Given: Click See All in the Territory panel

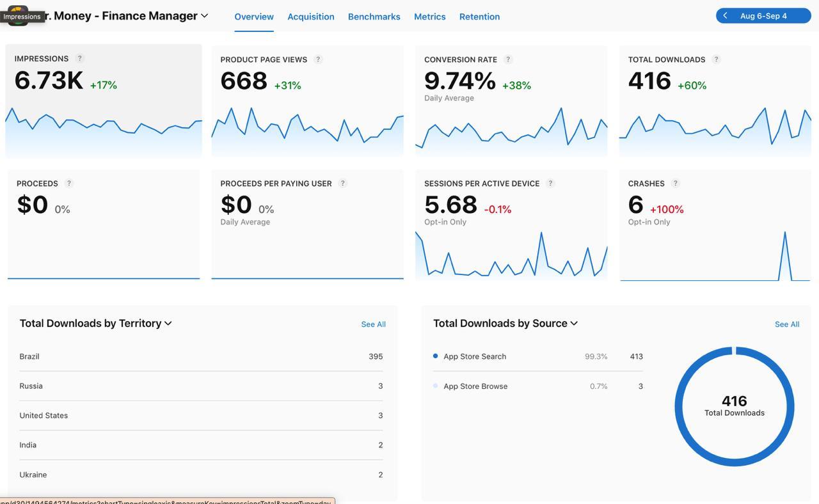Looking at the screenshot, I should 373,324.
